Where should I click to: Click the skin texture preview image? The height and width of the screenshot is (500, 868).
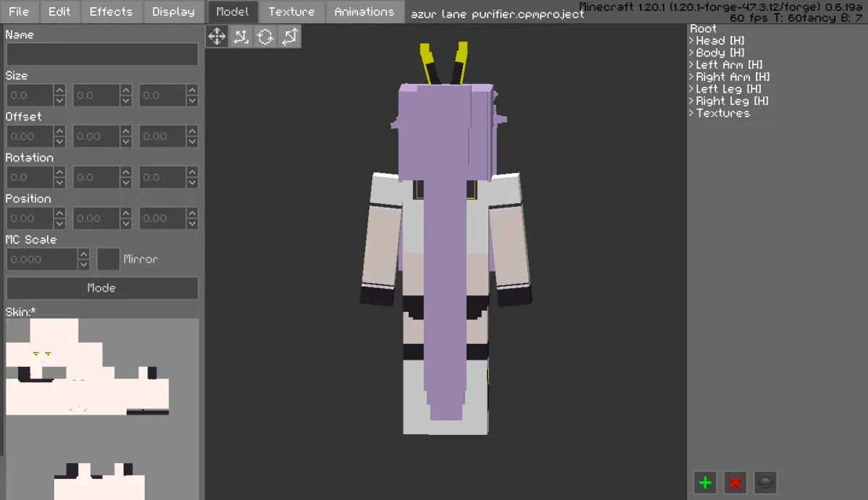pyautogui.click(x=102, y=409)
